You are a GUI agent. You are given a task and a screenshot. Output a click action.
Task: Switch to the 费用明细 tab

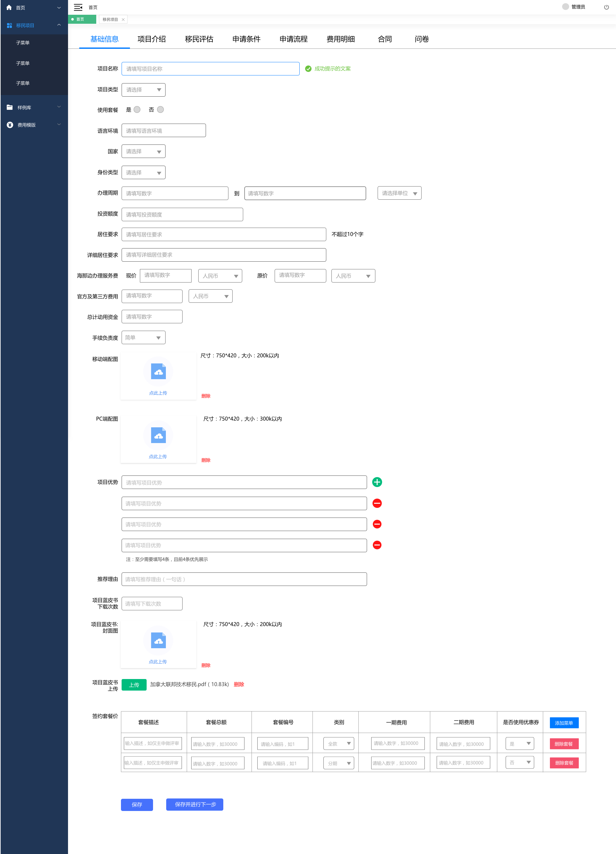(x=340, y=39)
